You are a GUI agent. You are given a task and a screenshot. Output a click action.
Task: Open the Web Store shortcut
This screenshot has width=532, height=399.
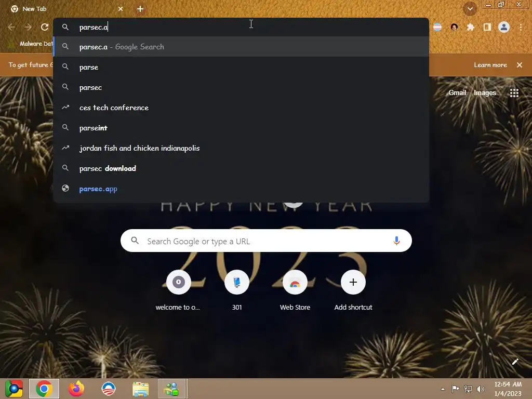click(295, 290)
